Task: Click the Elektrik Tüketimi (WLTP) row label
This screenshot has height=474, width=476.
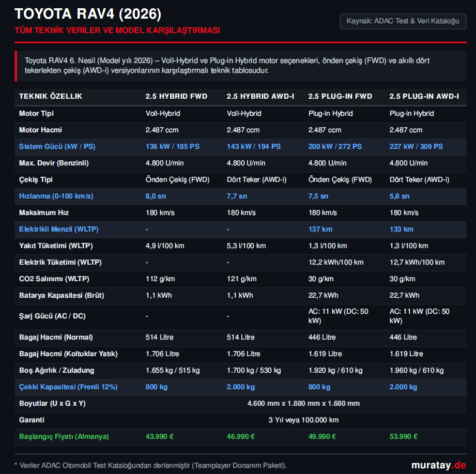Action: 60,263
